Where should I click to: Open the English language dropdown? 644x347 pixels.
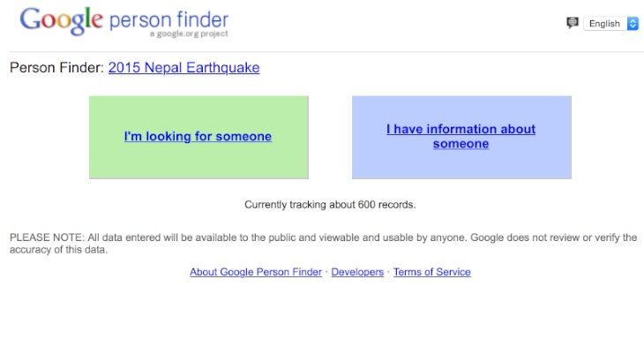610,24
